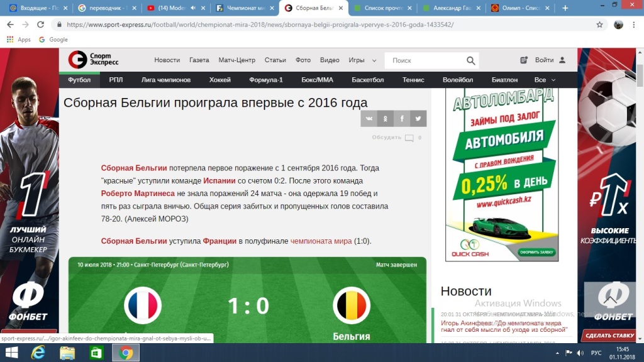
Task: Share article on VK
Action: click(369, 119)
